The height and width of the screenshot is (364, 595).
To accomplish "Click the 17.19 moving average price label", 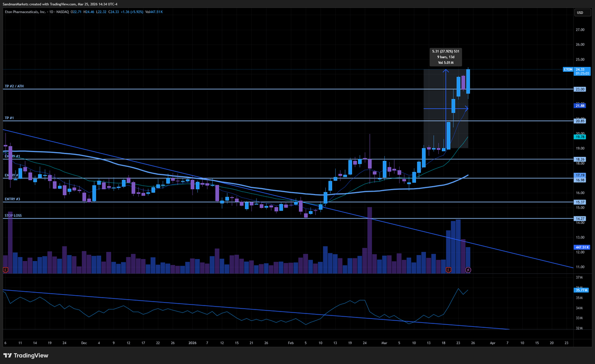I will pos(580,175).
